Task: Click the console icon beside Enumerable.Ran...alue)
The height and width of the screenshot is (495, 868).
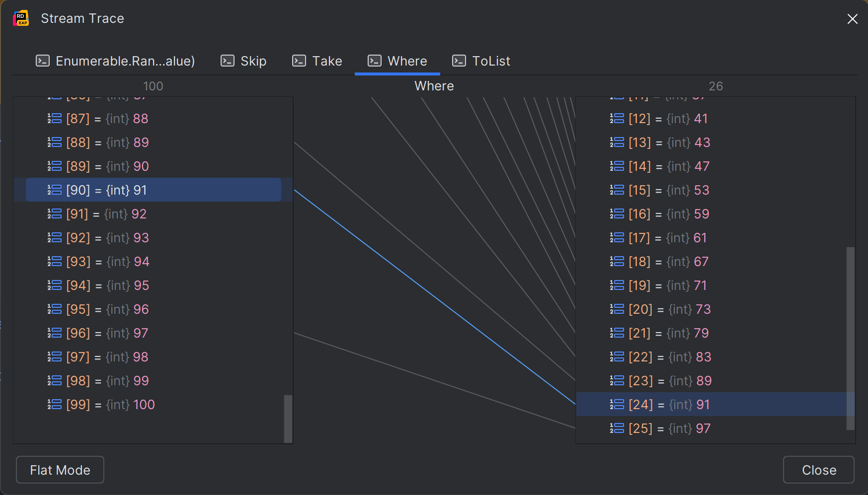Action: point(43,61)
